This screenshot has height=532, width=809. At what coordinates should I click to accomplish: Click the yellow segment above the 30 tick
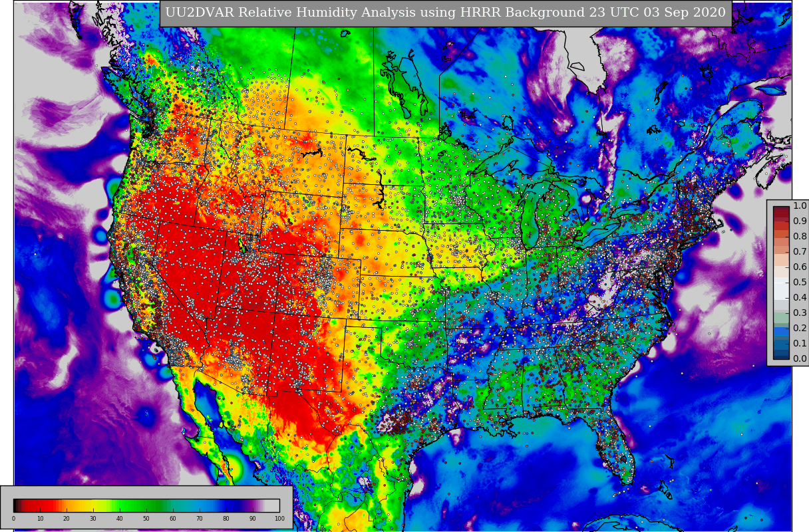tap(93, 505)
